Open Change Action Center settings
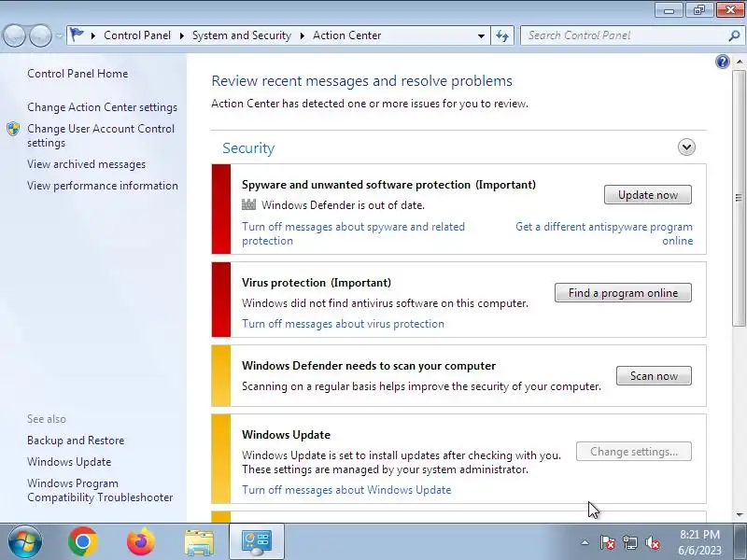This screenshot has width=747, height=560. tap(102, 107)
